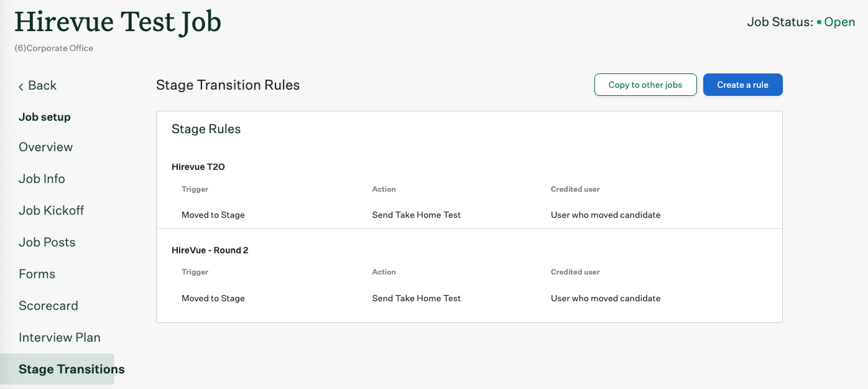
Task: Open the Job Posts section
Action: click(x=47, y=242)
